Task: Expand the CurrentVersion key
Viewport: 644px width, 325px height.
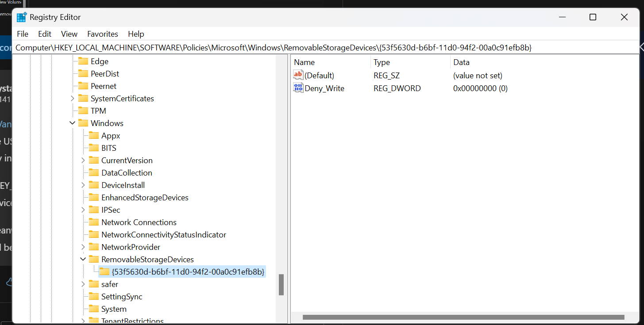Action: [x=83, y=160]
